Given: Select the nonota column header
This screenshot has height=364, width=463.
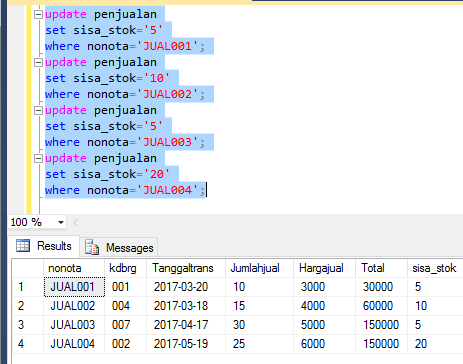Looking at the screenshot, I should click(x=74, y=268).
